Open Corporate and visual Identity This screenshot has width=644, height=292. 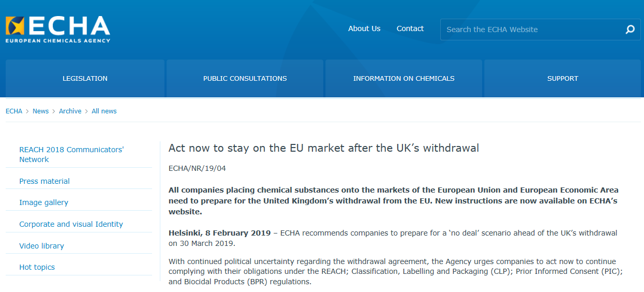[x=71, y=224]
